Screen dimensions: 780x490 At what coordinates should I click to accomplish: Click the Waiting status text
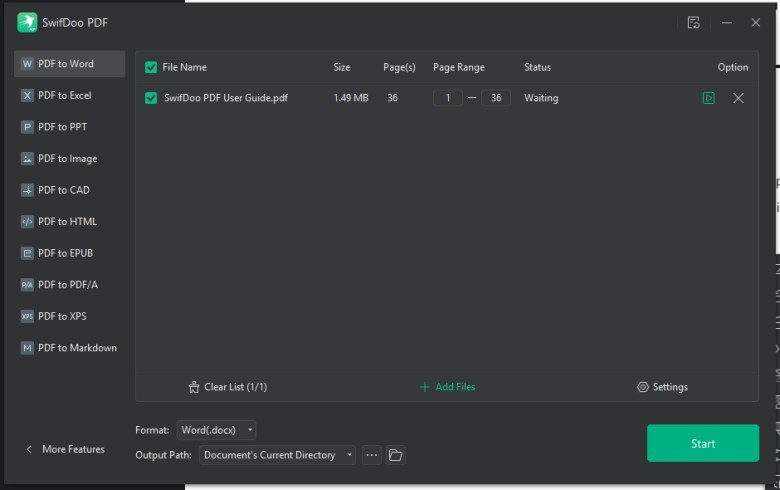tap(541, 98)
